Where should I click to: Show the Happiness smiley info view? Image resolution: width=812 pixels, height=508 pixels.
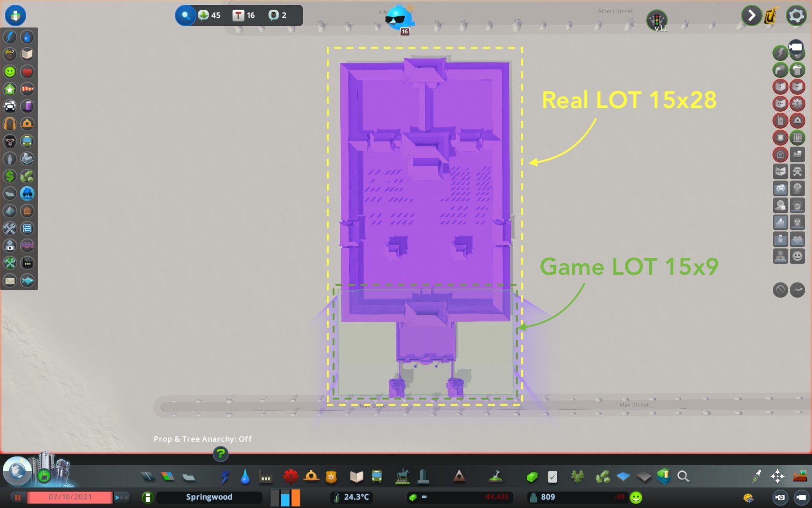coord(10,72)
